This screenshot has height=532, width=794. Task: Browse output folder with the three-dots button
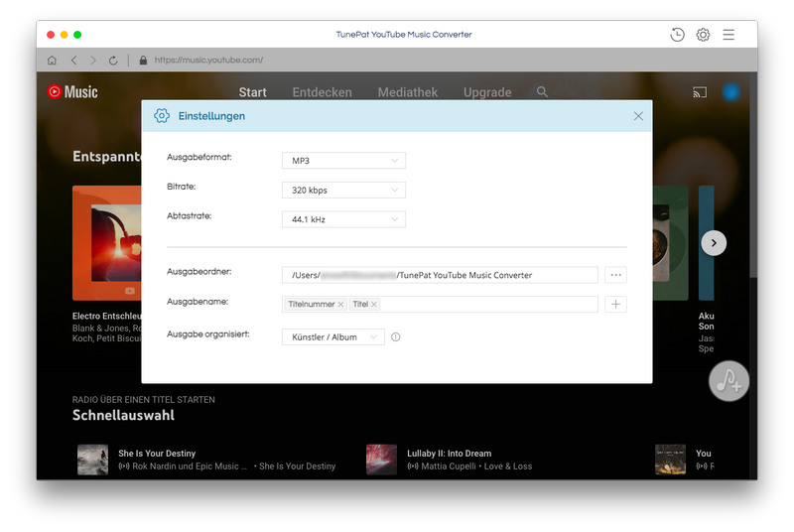[x=615, y=275]
